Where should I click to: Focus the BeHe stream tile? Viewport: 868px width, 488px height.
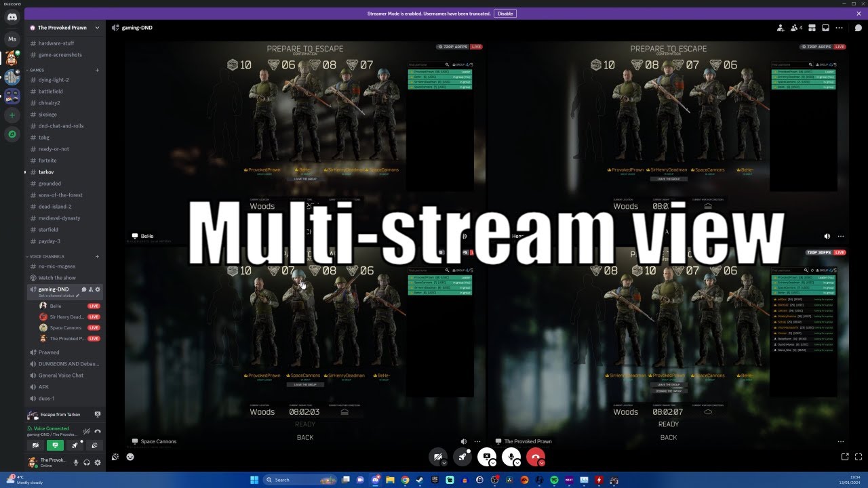305,142
